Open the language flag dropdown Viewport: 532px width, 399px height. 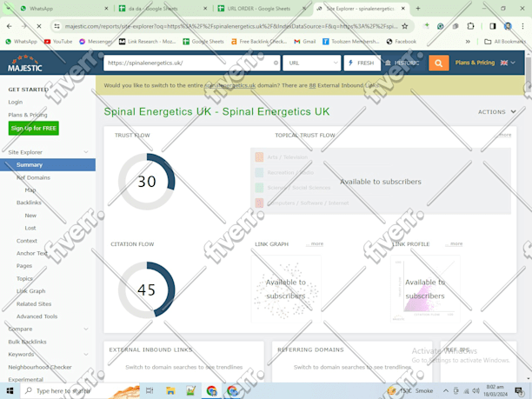508,63
